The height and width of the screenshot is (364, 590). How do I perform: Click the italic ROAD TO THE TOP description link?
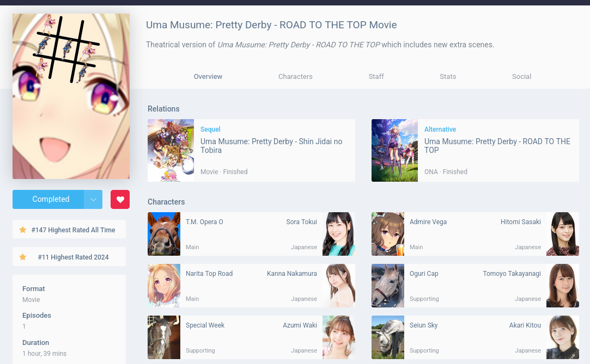pyautogui.click(x=299, y=45)
